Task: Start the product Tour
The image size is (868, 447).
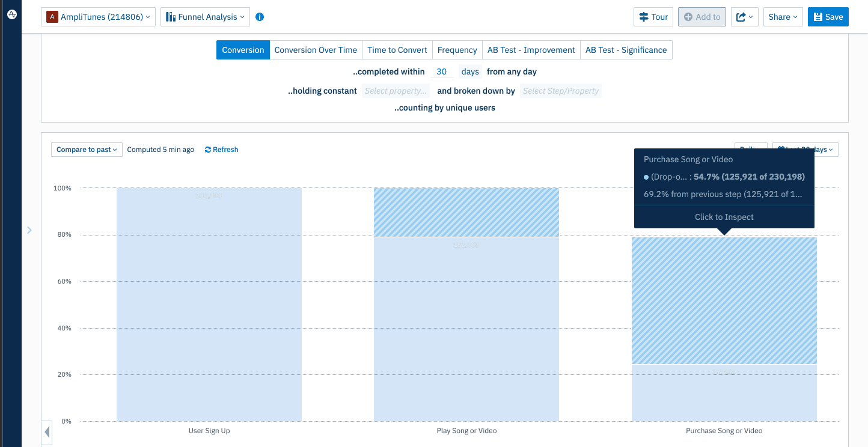Action: pyautogui.click(x=653, y=17)
